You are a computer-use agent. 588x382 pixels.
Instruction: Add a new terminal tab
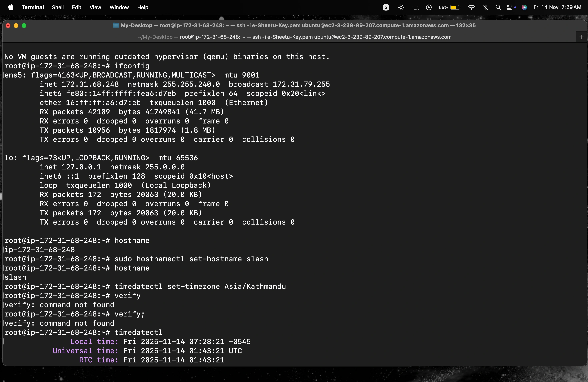pyautogui.click(x=581, y=37)
